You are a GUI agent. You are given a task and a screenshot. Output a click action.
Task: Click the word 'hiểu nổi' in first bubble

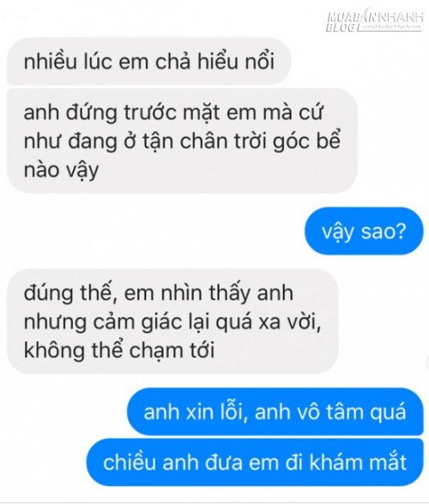pos(236,61)
